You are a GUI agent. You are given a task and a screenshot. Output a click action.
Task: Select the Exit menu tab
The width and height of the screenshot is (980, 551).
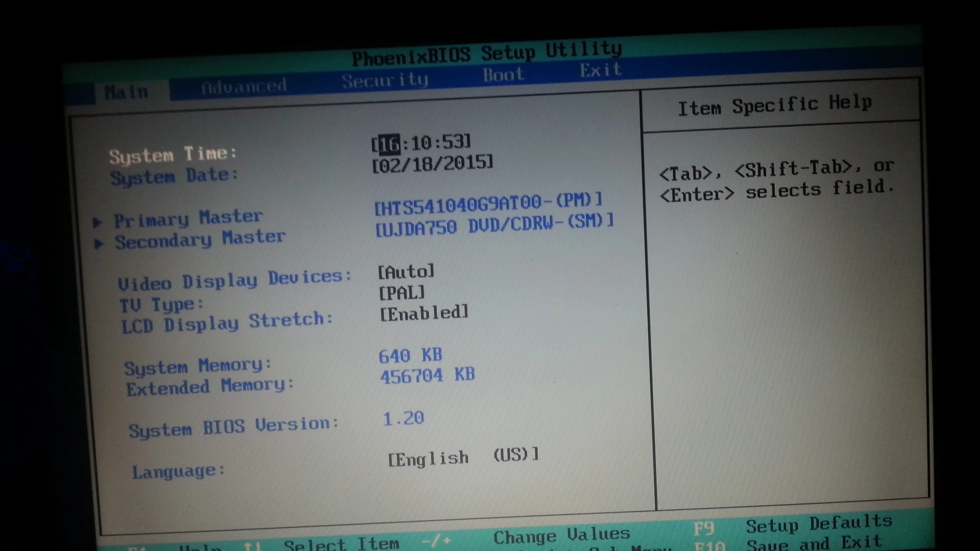coord(601,70)
